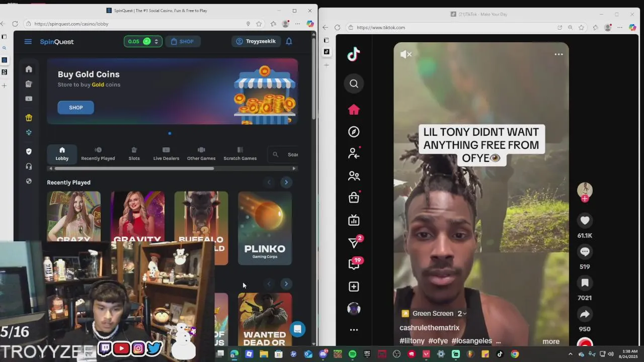Advance the second game row right arrow

tap(286, 284)
